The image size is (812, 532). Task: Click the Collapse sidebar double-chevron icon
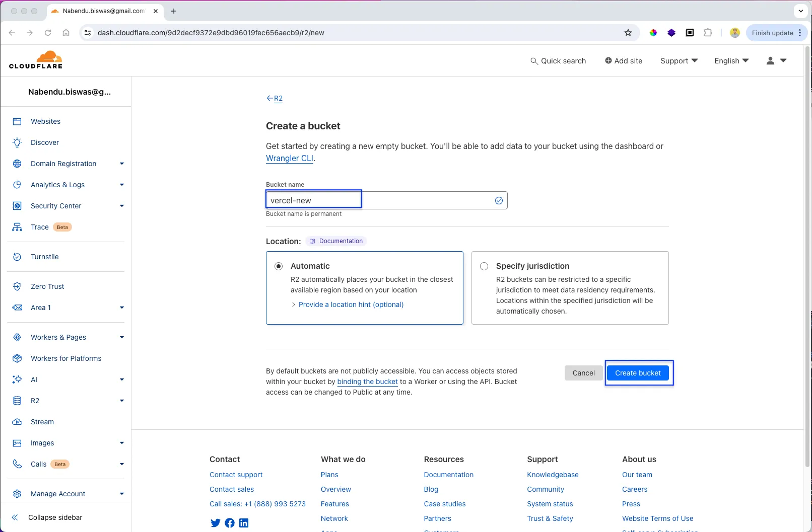[15, 517]
